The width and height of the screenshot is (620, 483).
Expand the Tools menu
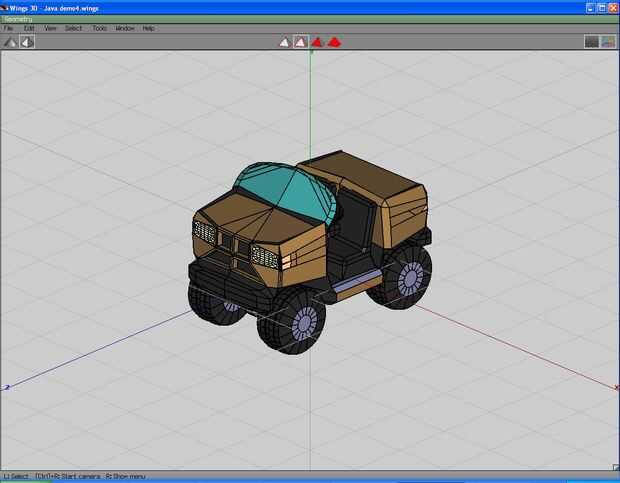pos(100,28)
